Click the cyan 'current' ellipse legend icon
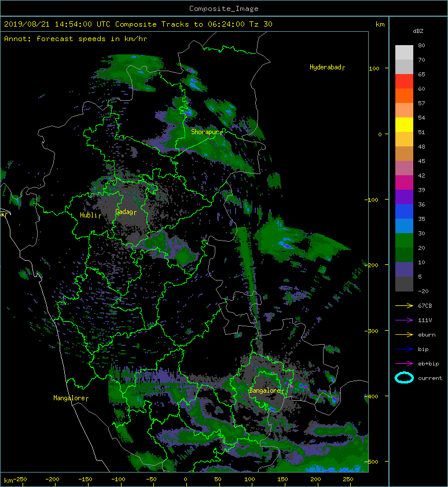 [404, 378]
